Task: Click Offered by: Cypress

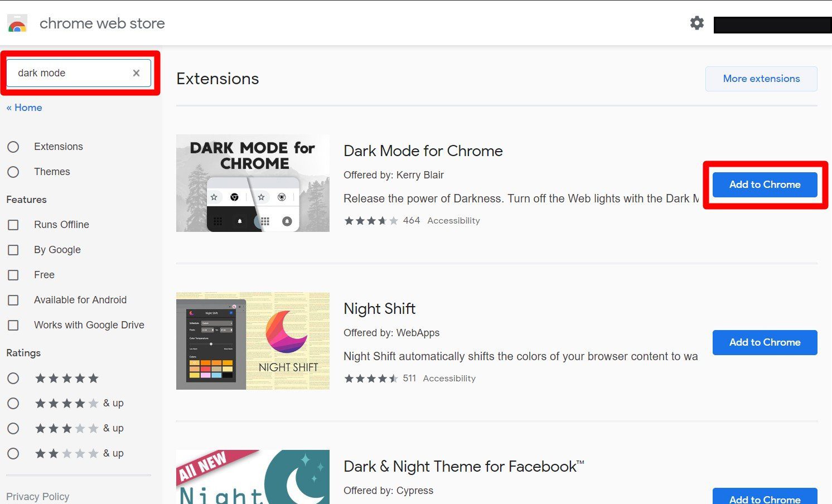Action: [x=388, y=491]
